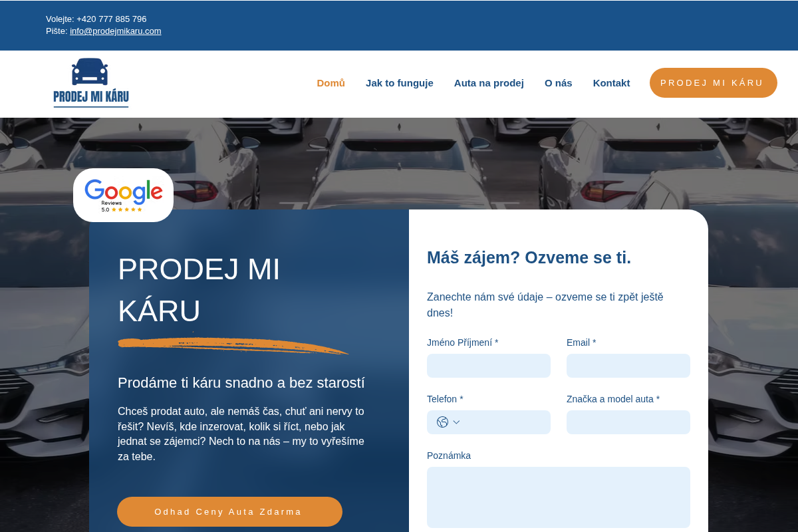798x532 pixels.
Task: Open Auta na prodej menu item
Action: [x=489, y=83]
